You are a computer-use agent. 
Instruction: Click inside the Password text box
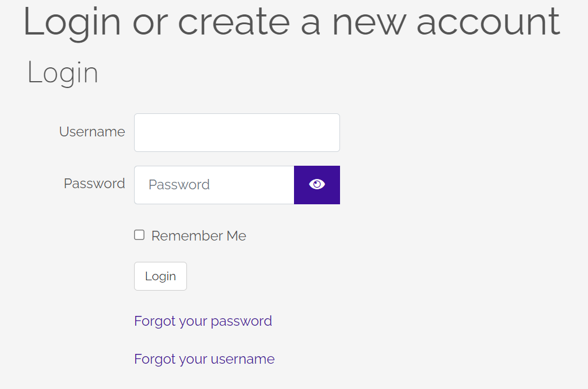coord(214,185)
